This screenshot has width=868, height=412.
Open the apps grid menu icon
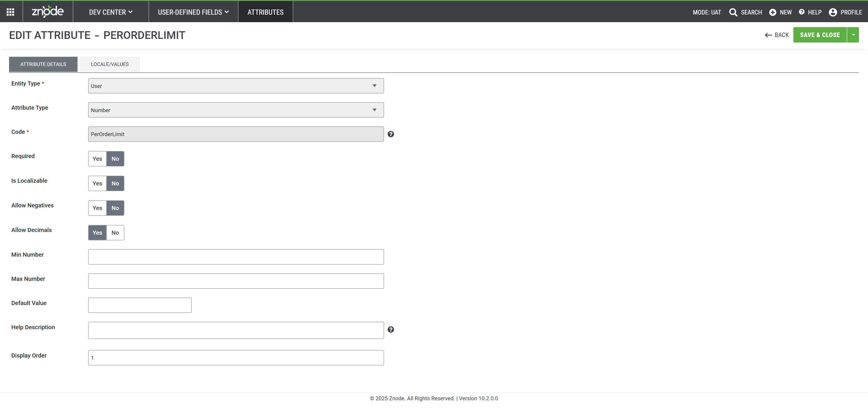click(10, 12)
